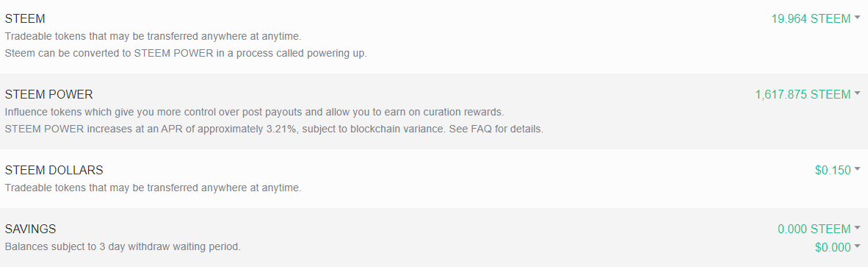Click the caret arrow next to $0.000

[858, 246]
